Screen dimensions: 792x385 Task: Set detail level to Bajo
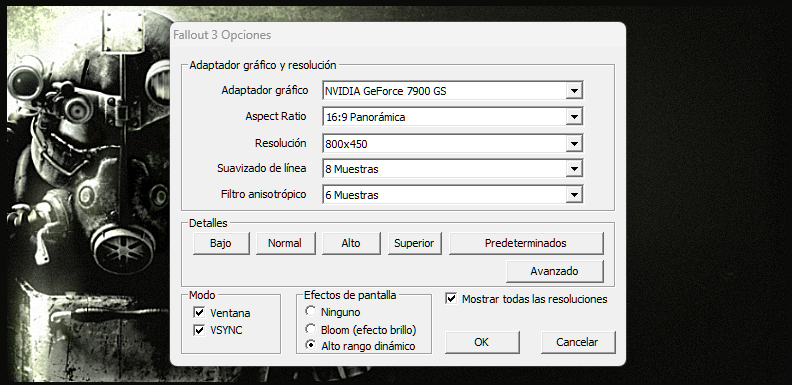[x=221, y=243]
